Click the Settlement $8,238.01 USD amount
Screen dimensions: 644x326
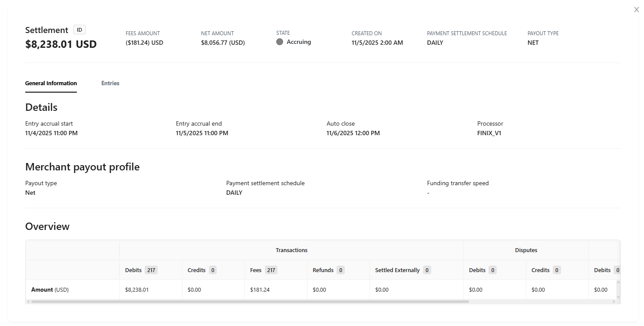point(60,44)
